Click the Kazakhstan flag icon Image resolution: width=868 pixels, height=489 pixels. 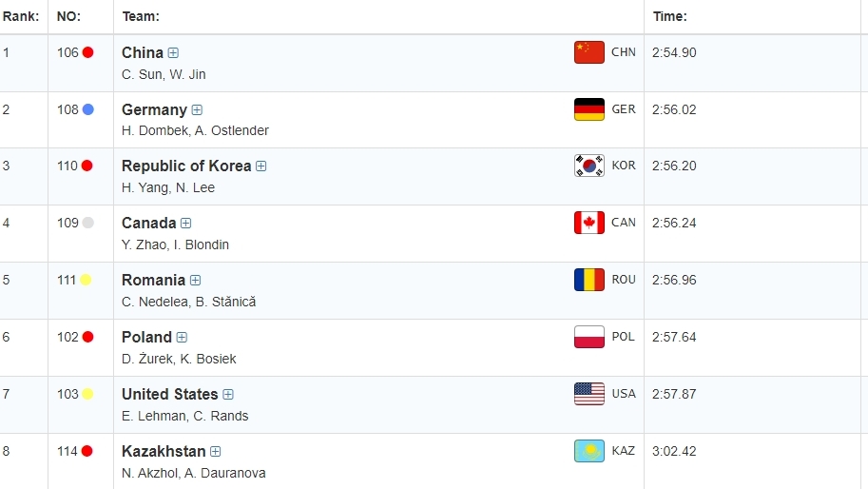589,451
